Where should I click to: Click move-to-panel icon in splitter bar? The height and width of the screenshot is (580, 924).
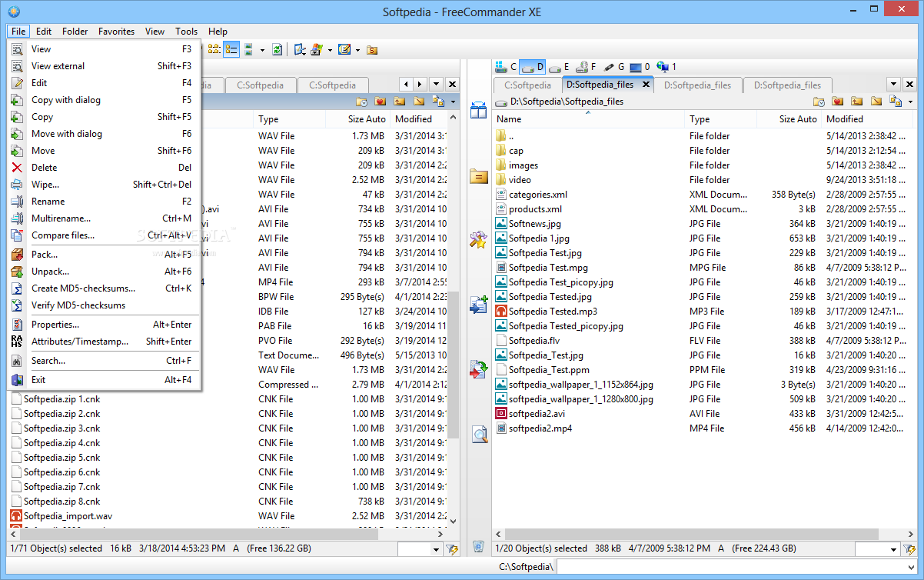pos(479,369)
